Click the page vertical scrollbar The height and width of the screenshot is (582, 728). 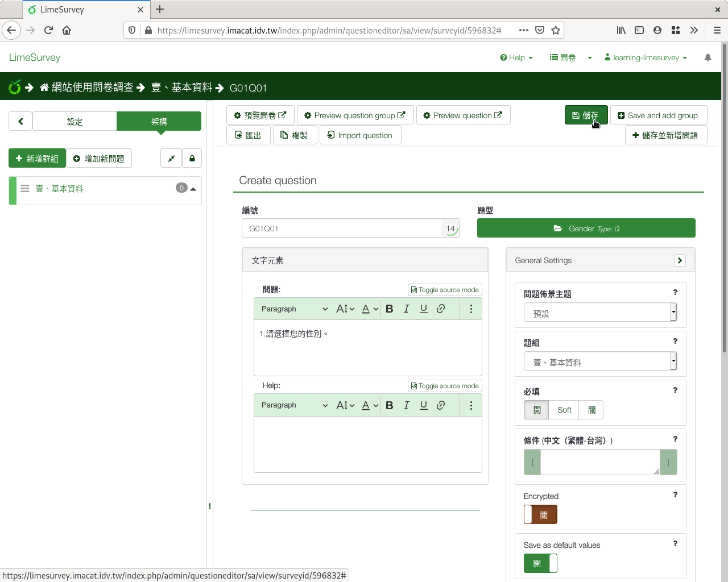click(x=725, y=199)
